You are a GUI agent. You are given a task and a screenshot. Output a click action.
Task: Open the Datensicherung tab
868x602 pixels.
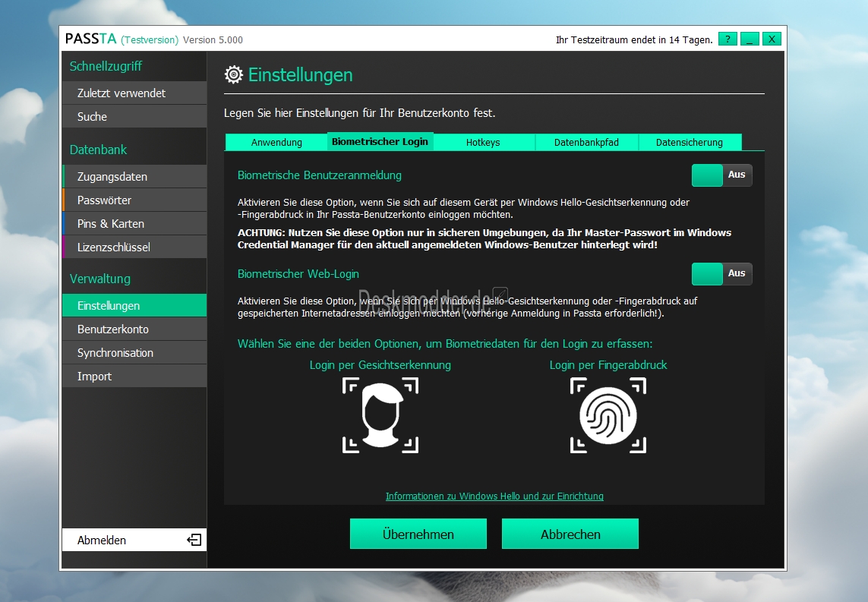(690, 142)
